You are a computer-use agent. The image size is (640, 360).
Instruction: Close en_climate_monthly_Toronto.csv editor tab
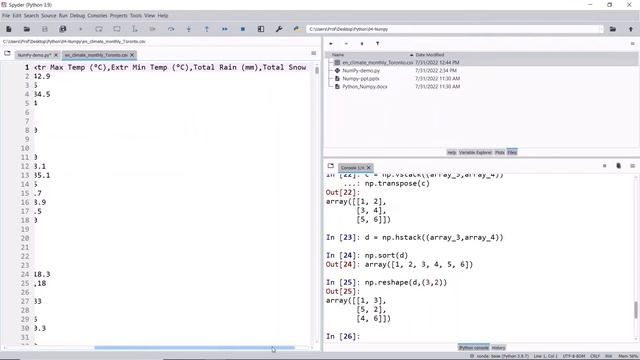(132, 55)
